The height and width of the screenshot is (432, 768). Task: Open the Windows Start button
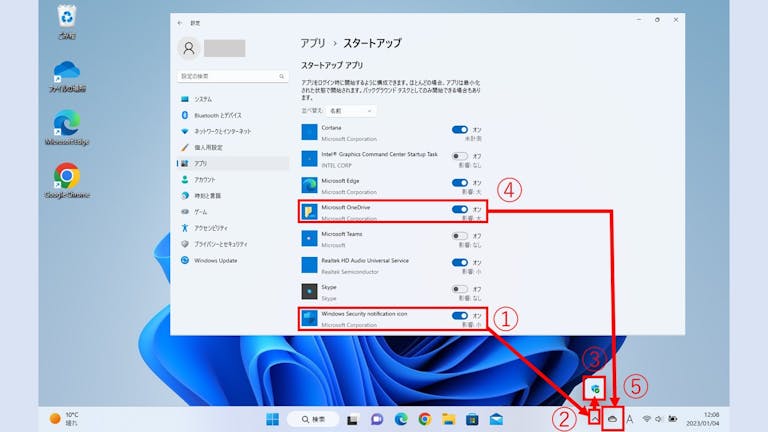click(x=272, y=419)
